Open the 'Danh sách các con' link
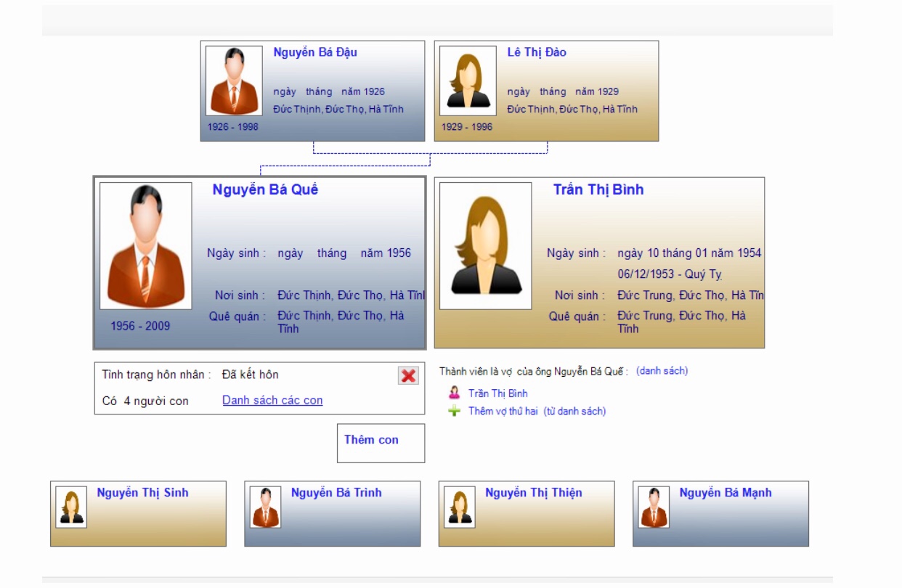The image size is (902, 588). coord(272,400)
